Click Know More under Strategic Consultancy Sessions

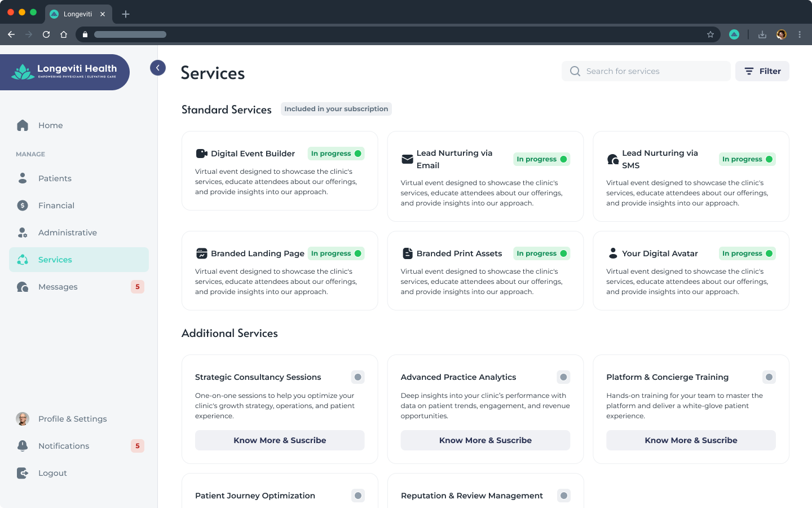(280, 440)
